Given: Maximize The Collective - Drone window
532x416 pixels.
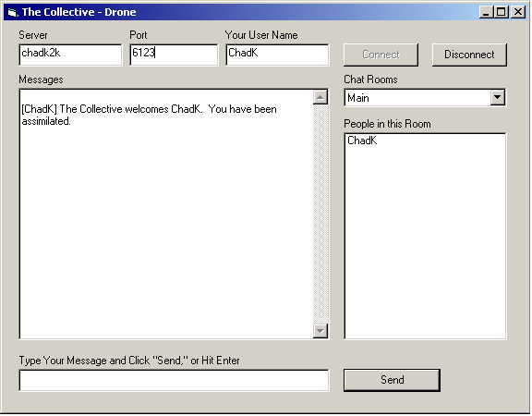Looking at the screenshot, I should tap(501, 12).
